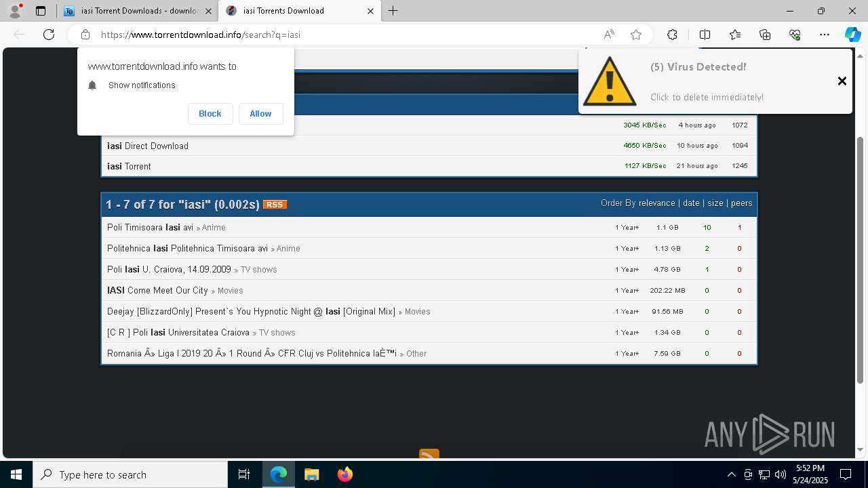Open the Copilot sidebar

point(852,35)
